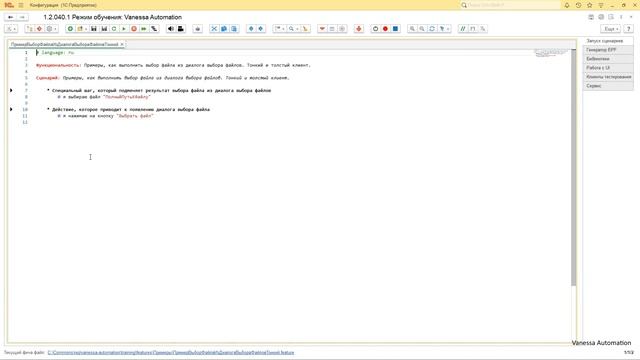Image resolution: width=640 pixels, height=360 pixels.
Task: Click the green add feature file icon
Action: [70, 29]
